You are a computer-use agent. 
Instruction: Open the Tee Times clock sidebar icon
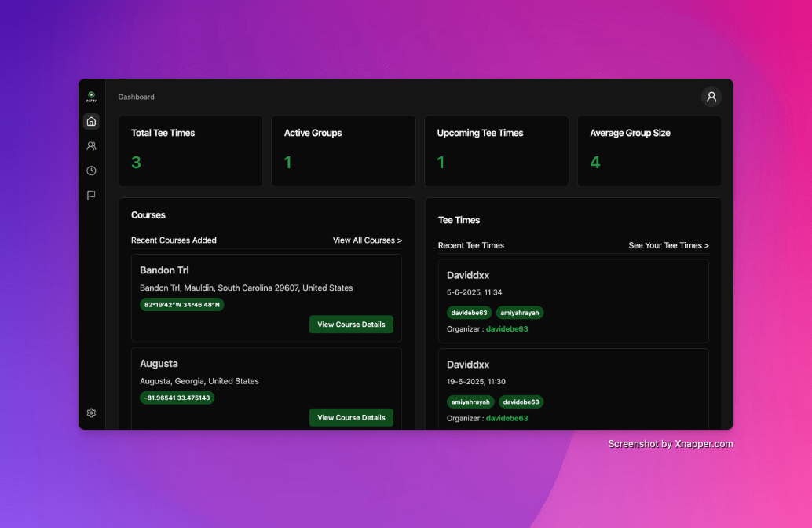click(91, 170)
